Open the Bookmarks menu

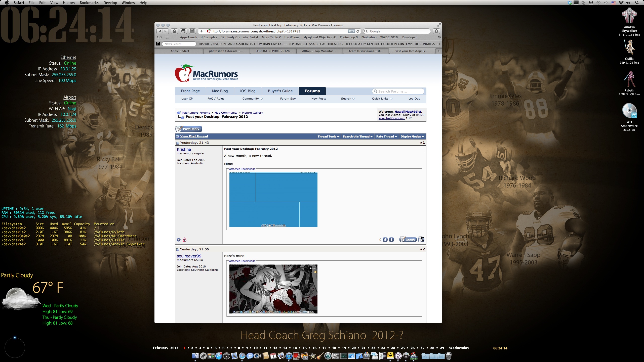(x=89, y=3)
